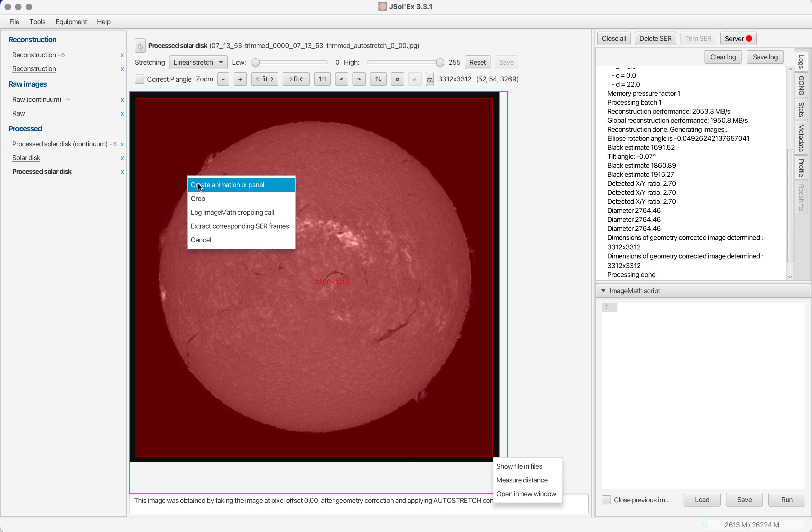Switch to the Stats side tab
This screenshot has width=812, height=532.
pos(801,110)
